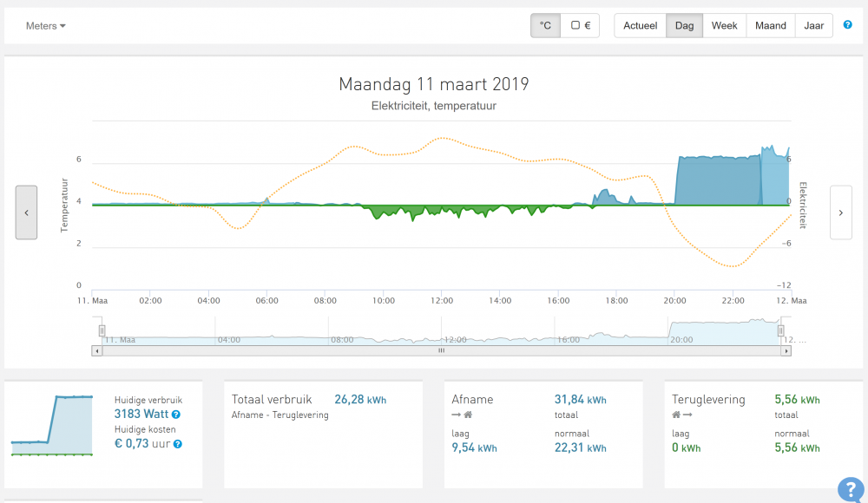Click the navigator scrollbar right arrow
Image resolution: width=868 pixels, height=503 pixels.
(x=786, y=351)
